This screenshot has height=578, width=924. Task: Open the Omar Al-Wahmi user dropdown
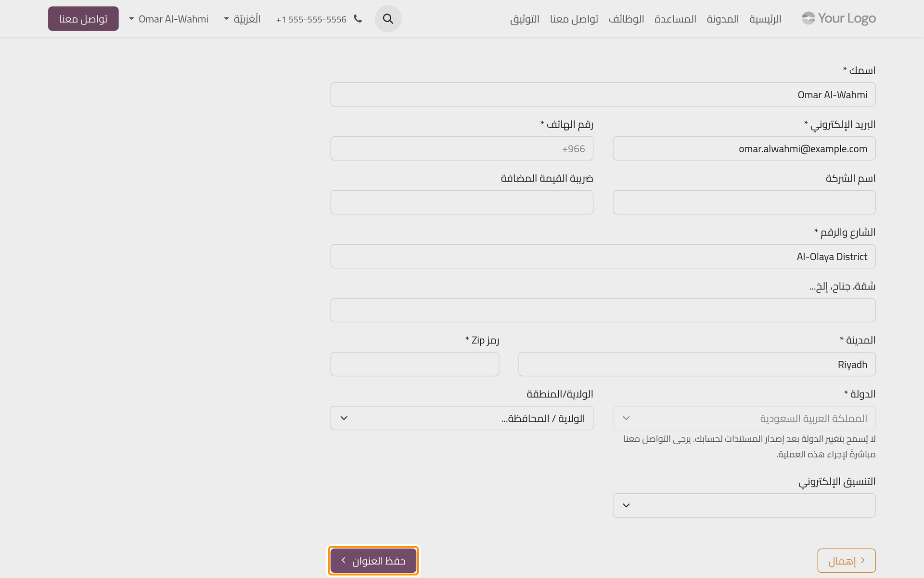click(x=168, y=19)
